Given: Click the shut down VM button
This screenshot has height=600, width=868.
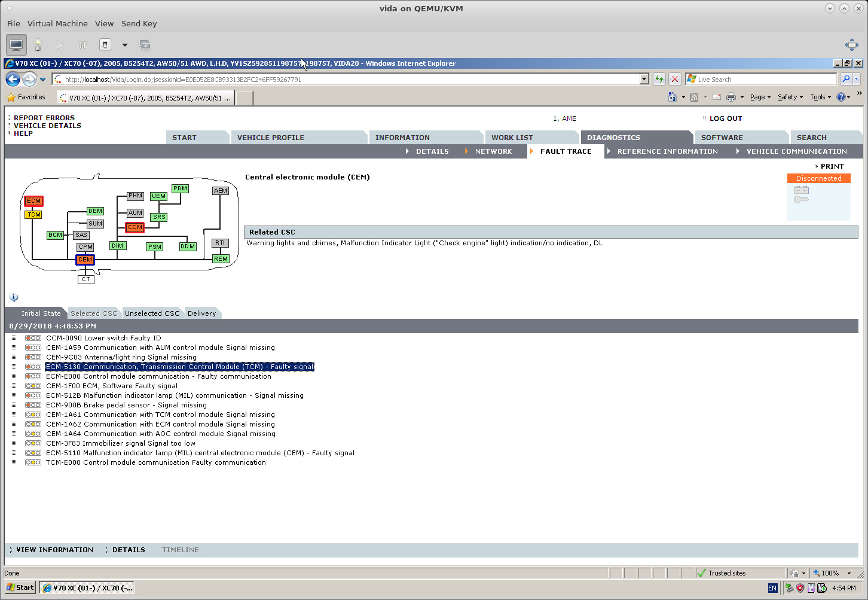Looking at the screenshot, I should click(x=105, y=45).
